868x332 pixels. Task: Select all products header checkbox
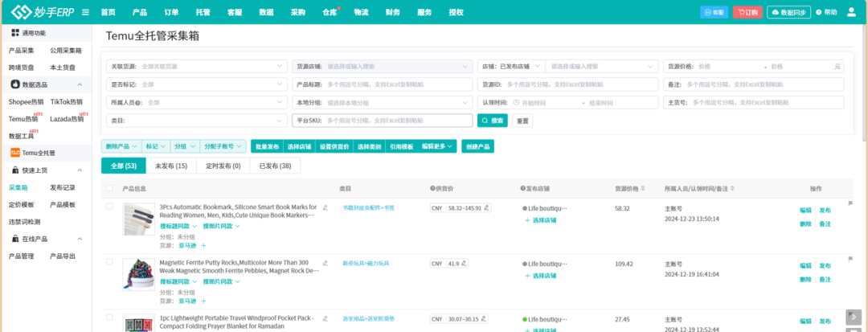click(109, 189)
